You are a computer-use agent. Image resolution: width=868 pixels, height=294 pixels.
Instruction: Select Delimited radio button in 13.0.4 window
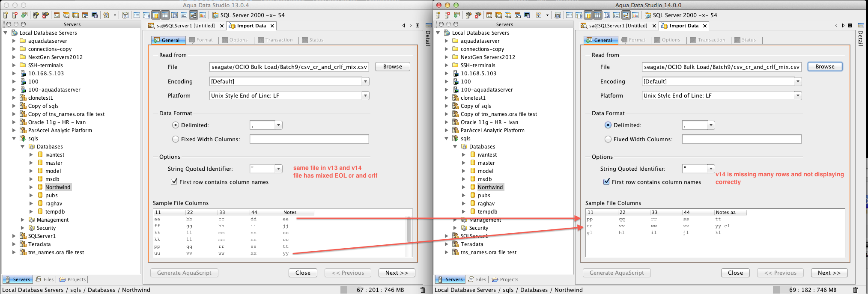[x=176, y=125]
